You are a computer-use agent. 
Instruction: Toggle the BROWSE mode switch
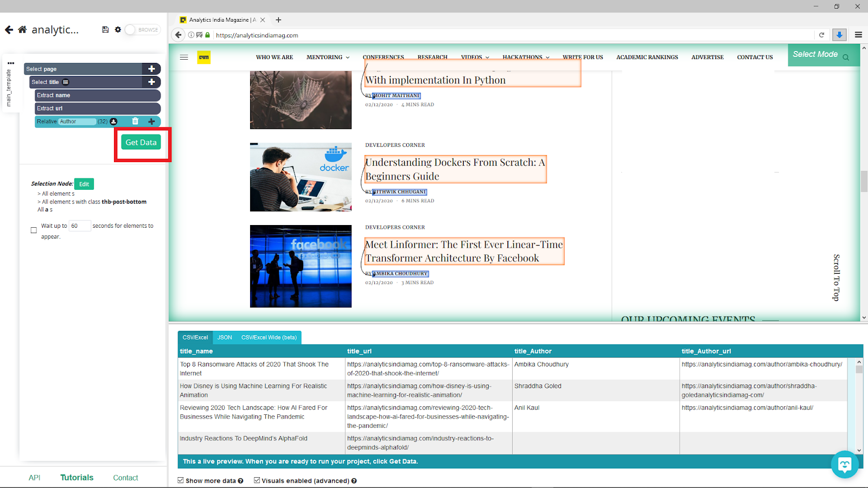tap(142, 30)
